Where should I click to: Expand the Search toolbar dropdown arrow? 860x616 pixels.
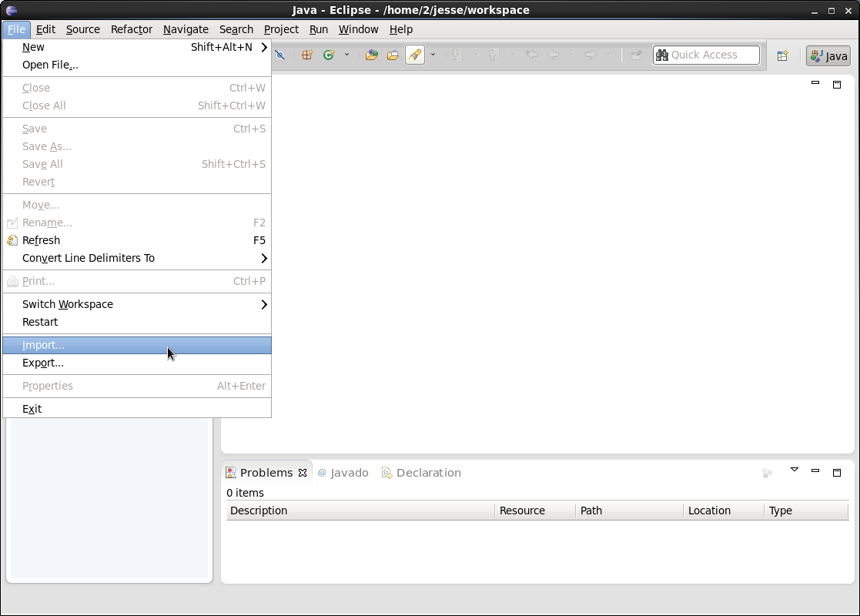tap(433, 55)
